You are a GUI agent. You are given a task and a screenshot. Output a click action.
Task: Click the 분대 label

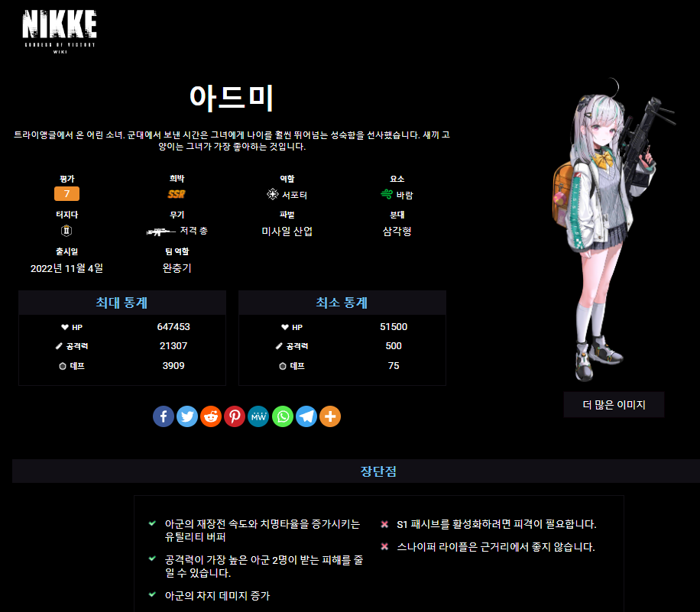[397, 215]
